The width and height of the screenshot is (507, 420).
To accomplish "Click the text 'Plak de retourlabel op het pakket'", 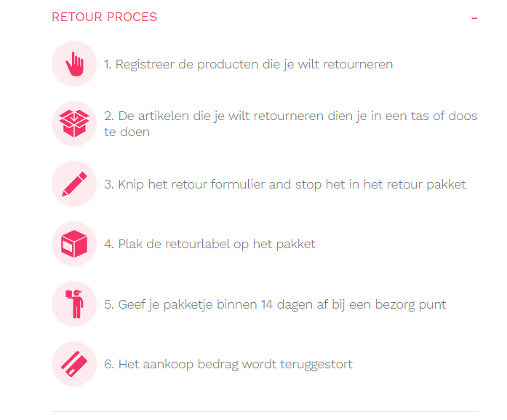I will 209,244.
